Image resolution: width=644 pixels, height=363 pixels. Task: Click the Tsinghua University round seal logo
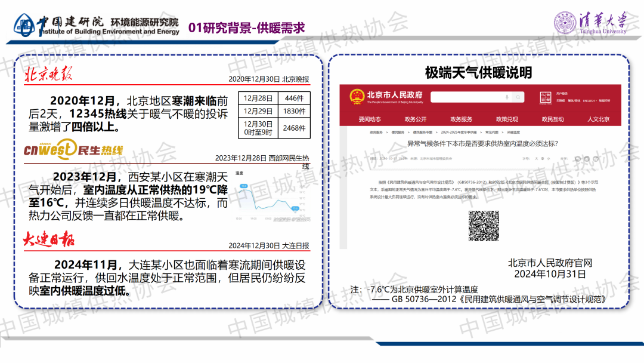(565, 23)
